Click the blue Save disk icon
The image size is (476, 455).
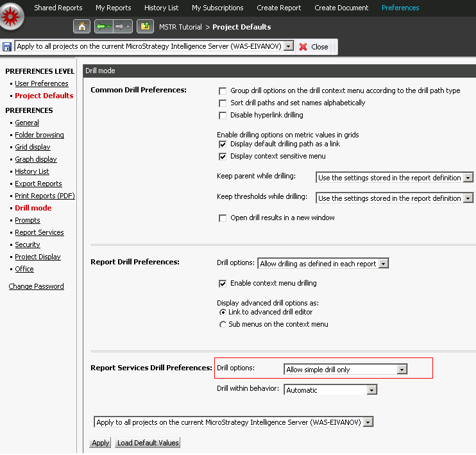tap(7, 47)
